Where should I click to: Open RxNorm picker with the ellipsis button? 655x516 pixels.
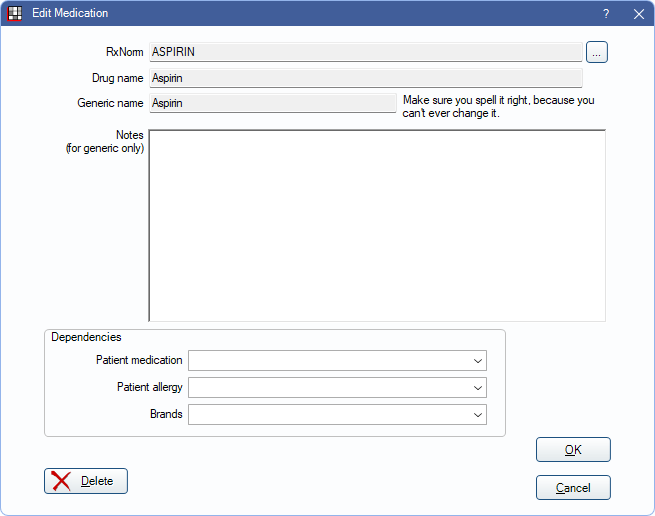tap(597, 52)
